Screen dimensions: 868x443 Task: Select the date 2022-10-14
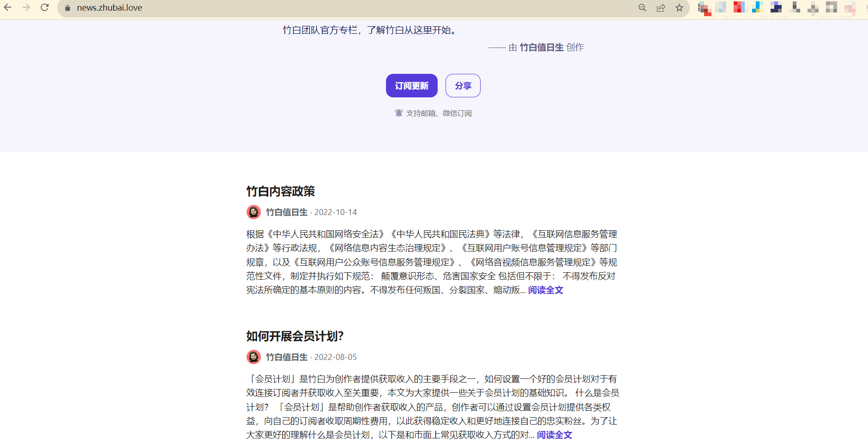336,212
